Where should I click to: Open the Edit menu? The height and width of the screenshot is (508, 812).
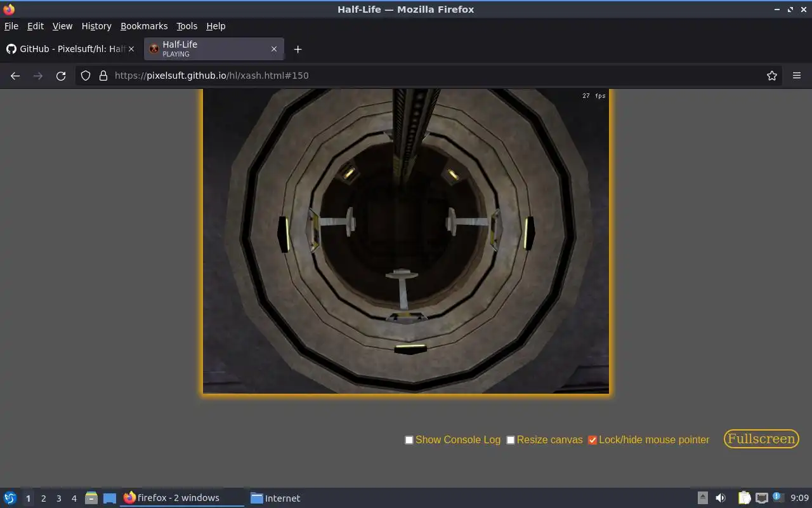[36, 26]
